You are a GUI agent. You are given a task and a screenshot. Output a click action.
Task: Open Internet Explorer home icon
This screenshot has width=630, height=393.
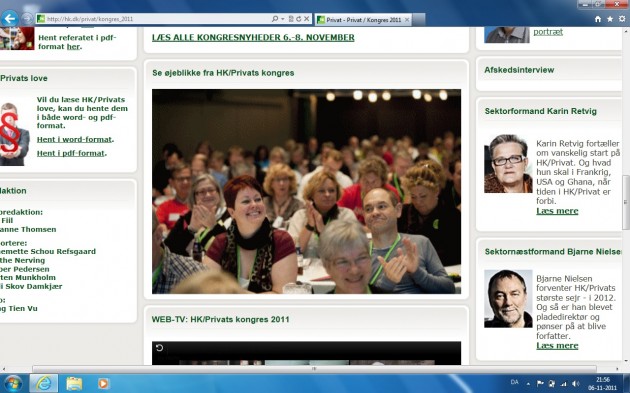598,19
